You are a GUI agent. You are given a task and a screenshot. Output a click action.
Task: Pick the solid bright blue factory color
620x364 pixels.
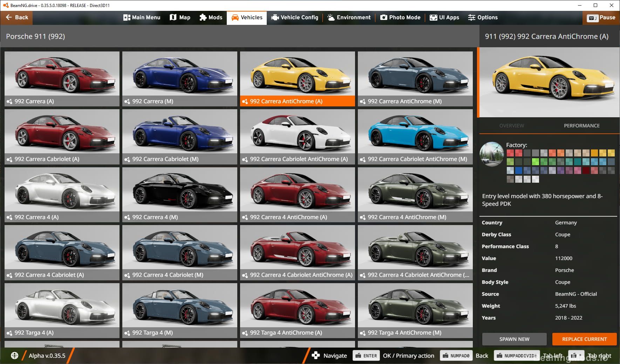519,170
